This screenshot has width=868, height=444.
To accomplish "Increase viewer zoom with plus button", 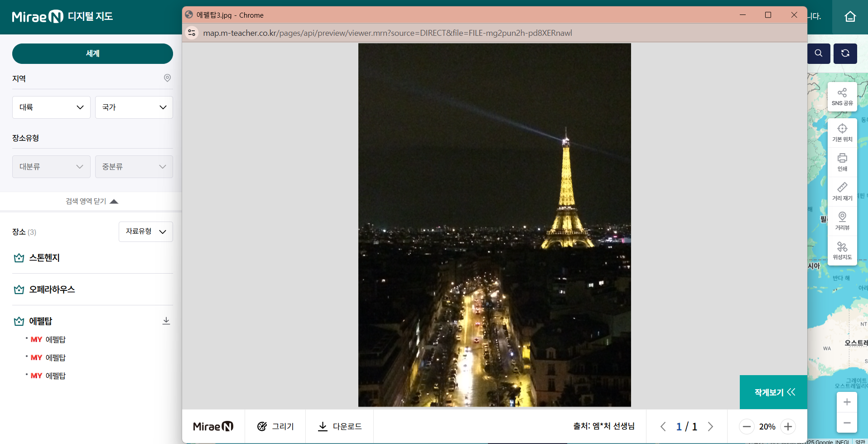I will [788, 426].
